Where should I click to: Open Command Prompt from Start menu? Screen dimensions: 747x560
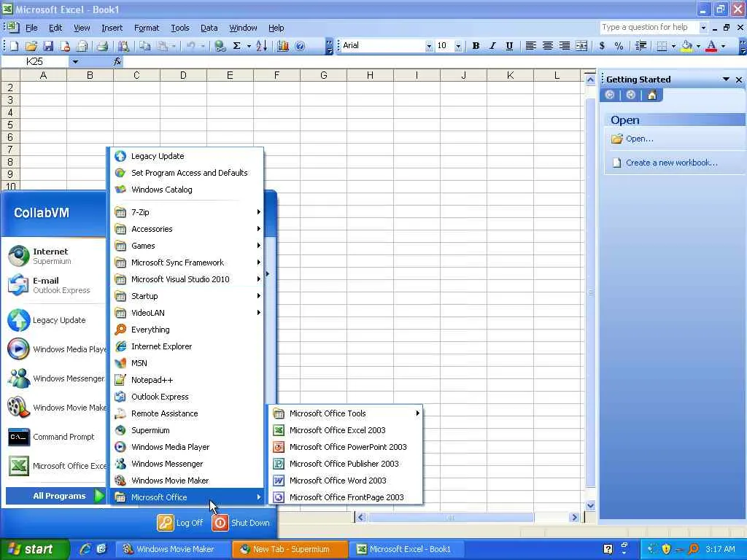(55, 437)
